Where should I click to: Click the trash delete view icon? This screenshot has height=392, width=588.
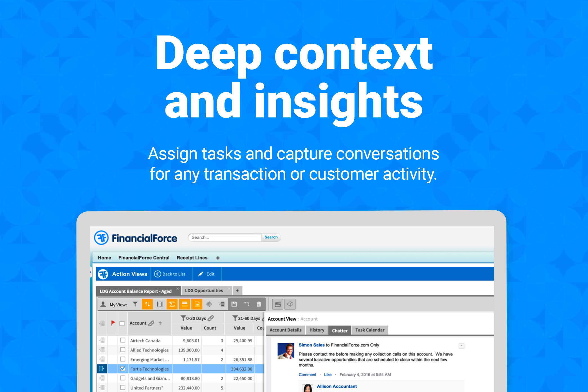click(259, 304)
